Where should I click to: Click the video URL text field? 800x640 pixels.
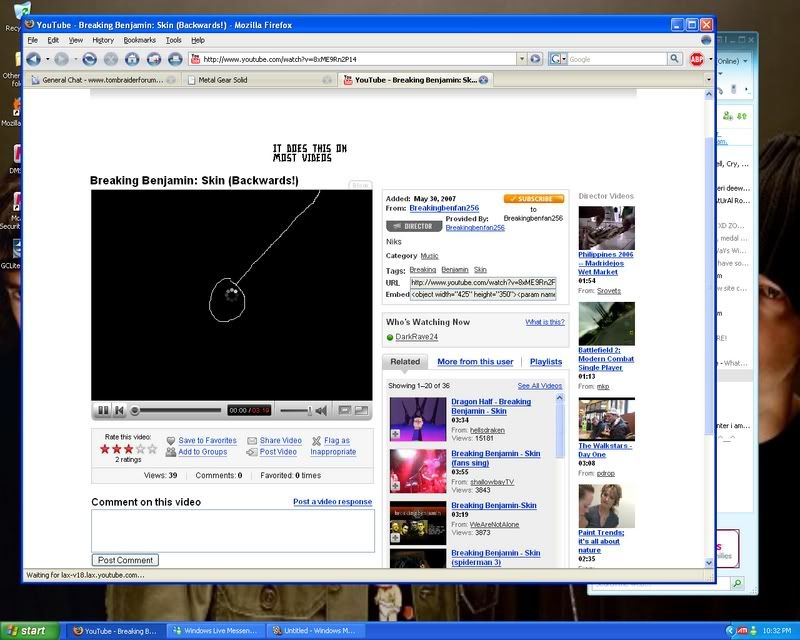483,282
